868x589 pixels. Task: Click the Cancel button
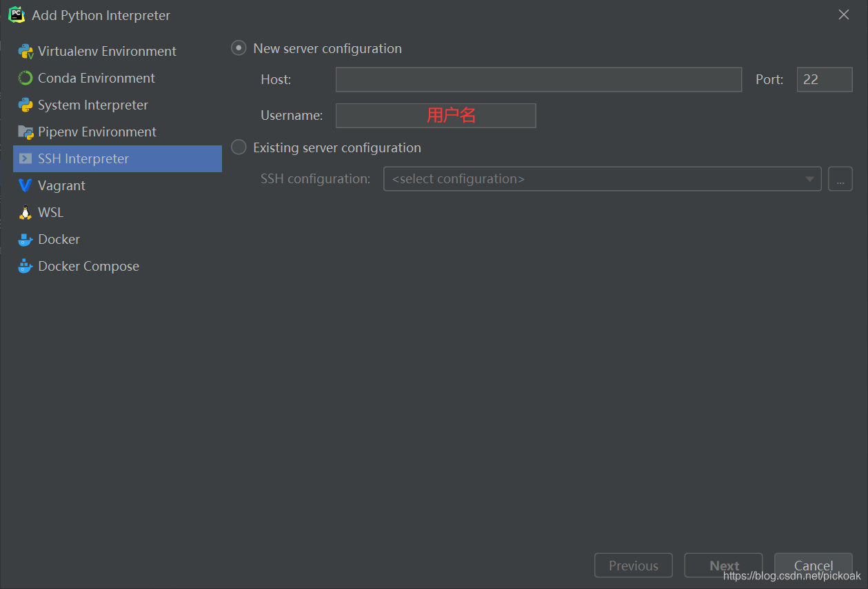[x=814, y=566]
